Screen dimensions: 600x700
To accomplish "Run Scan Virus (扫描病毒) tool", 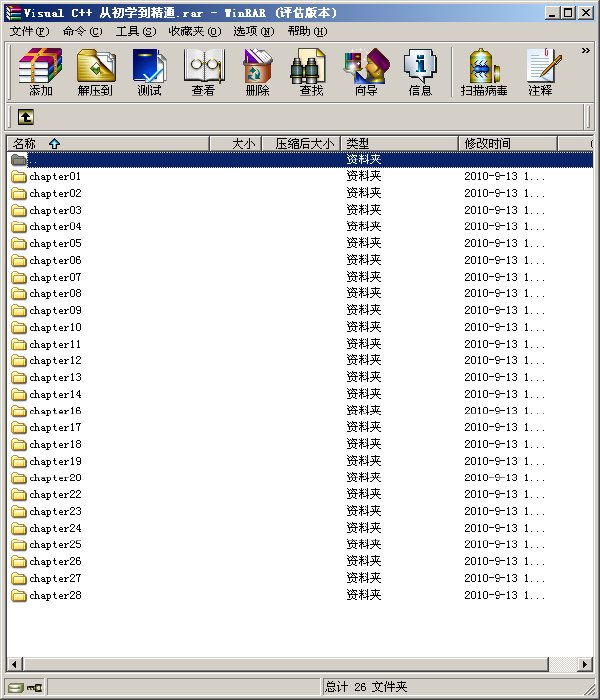I will coord(484,72).
